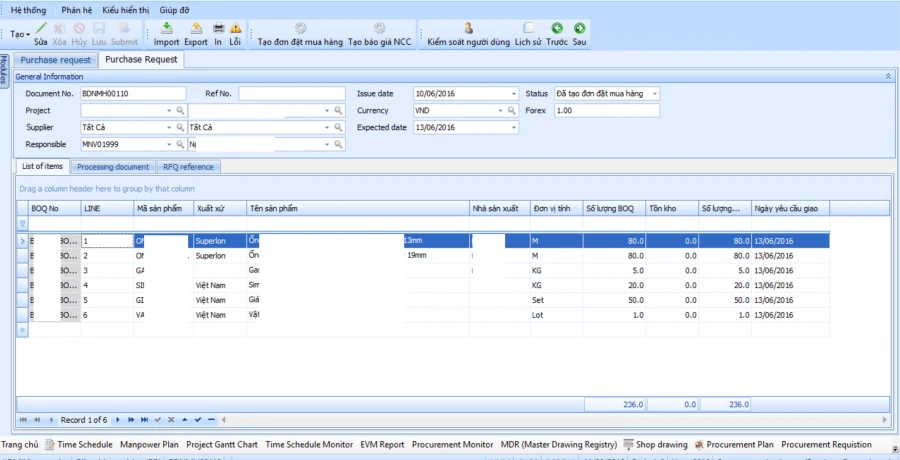Click the Supplier code search magnifier
The width and height of the screenshot is (900, 460).
click(180, 127)
